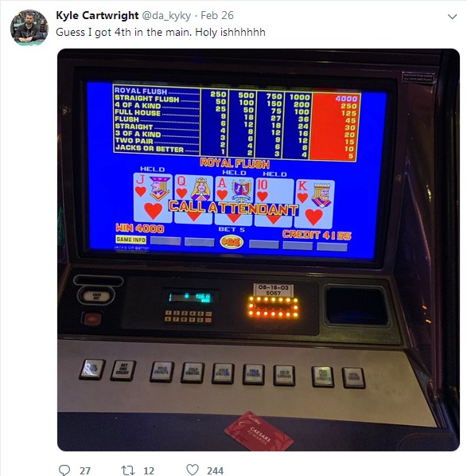Click the retweet arrows icon
467x476 pixels.
128,470
